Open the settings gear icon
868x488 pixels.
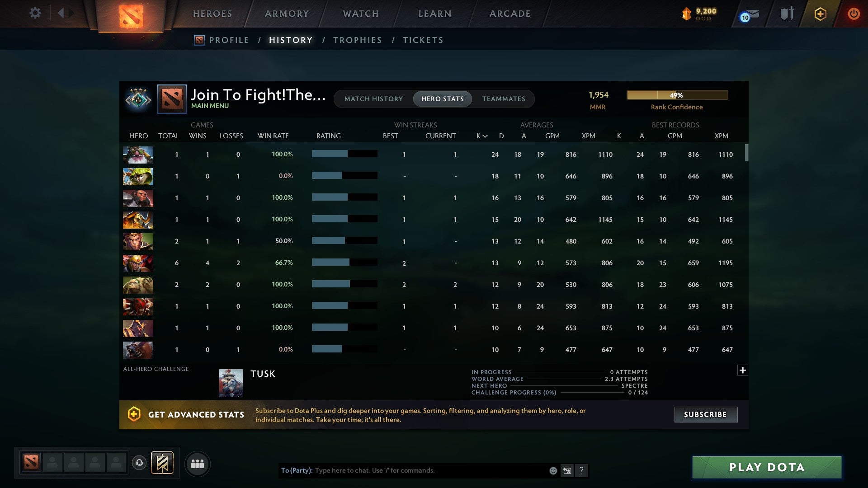pyautogui.click(x=35, y=13)
